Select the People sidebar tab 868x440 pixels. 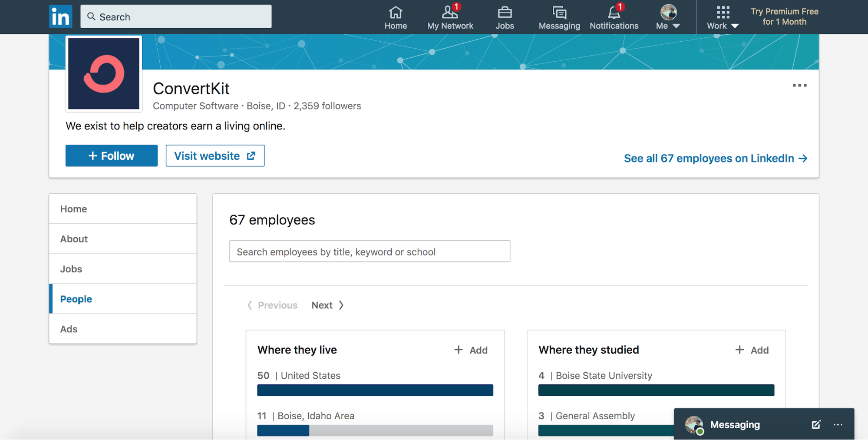click(x=123, y=299)
